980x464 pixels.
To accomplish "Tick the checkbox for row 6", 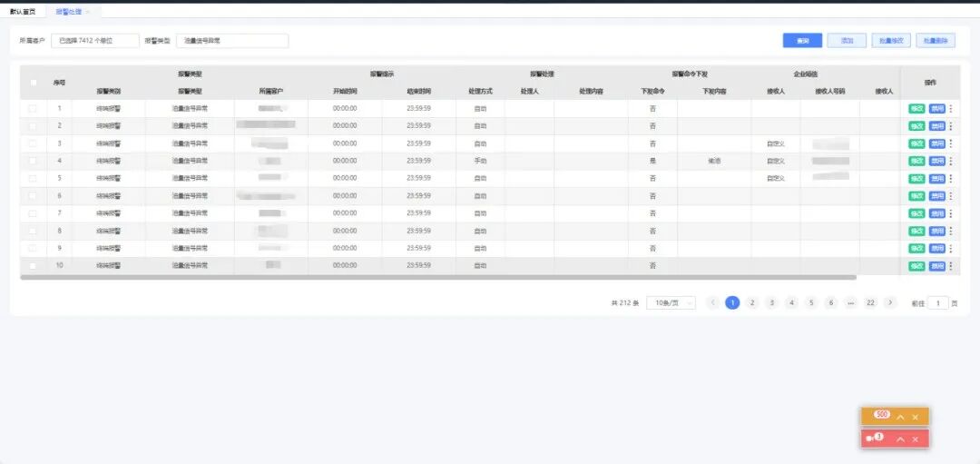I will pyautogui.click(x=34, y=196).
